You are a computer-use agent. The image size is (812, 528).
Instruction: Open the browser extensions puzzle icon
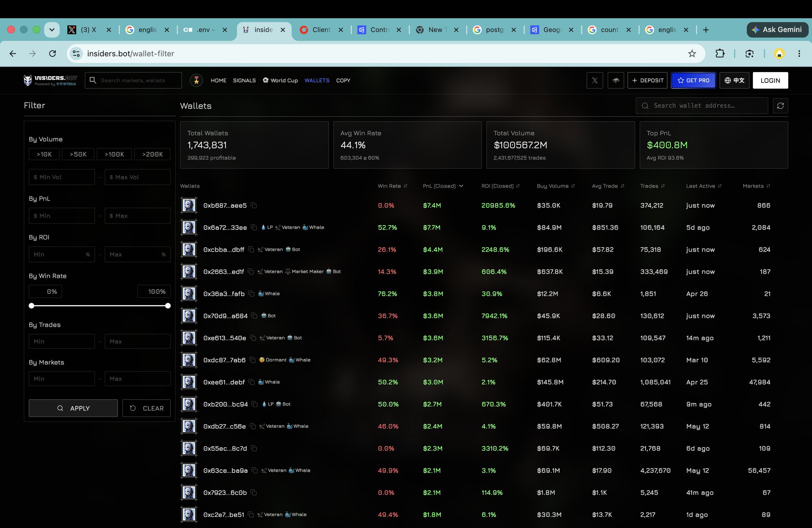(720, 54)
